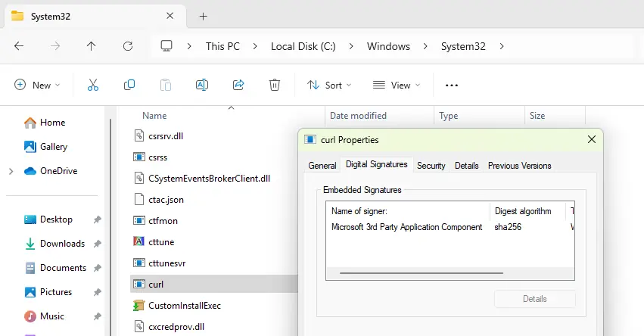The width and height of the screenshot is (644, 336).
Task: Expand chevron after System32 in breadcrumb
Action: (502, 46)
